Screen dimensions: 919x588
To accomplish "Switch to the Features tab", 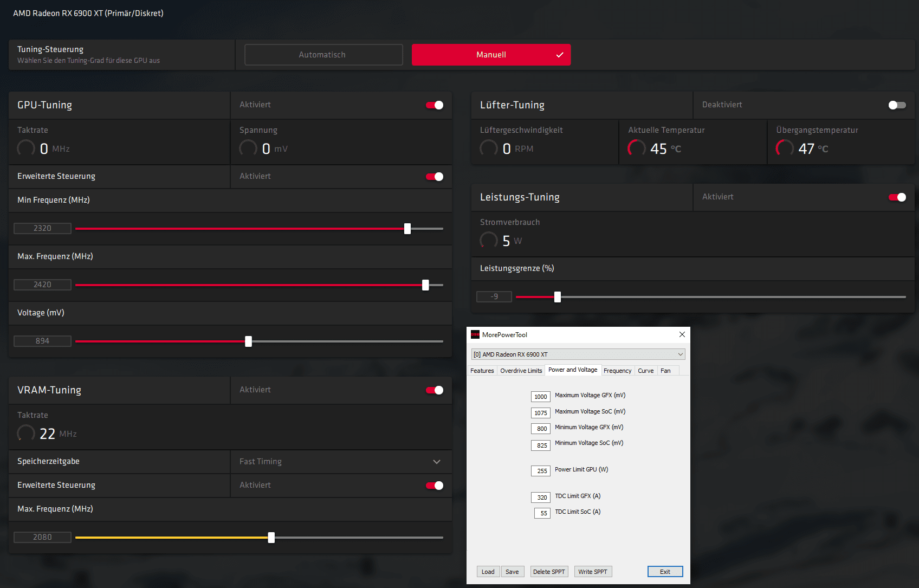I will [482, 371].
